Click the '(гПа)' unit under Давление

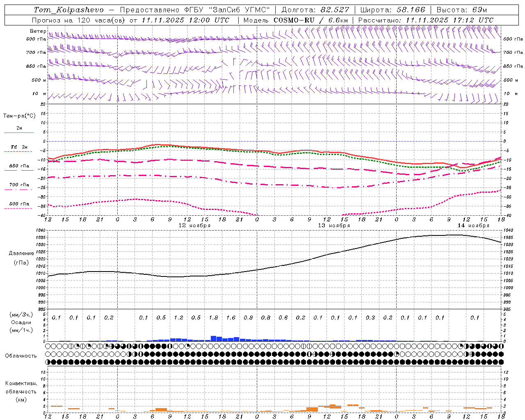point(21,263)
